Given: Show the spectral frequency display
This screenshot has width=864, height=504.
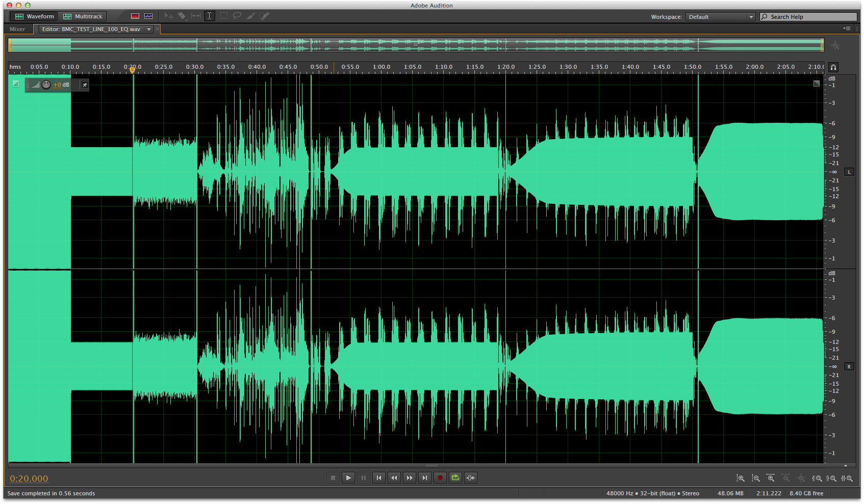Looking at the screenshot, I should pos(135,16).
